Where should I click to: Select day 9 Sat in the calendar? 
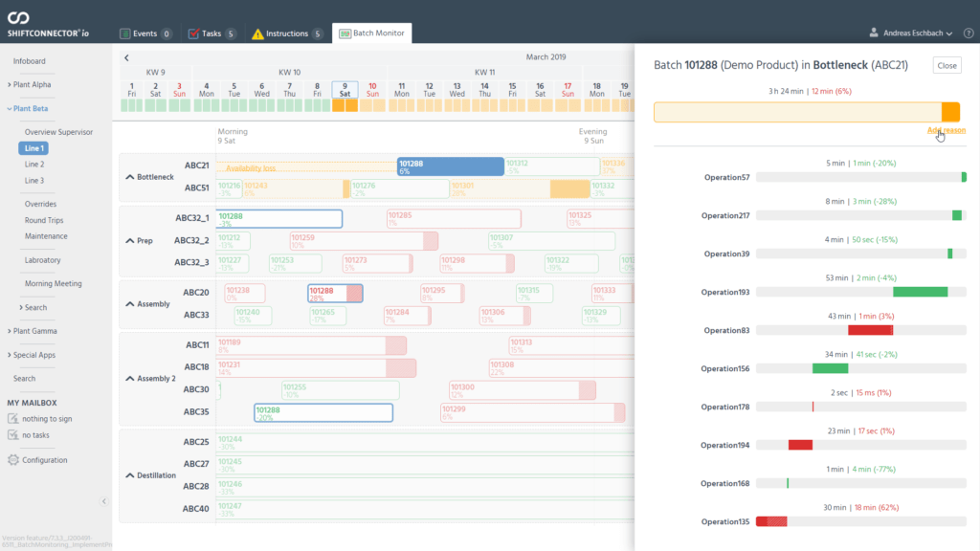point(345,90)
